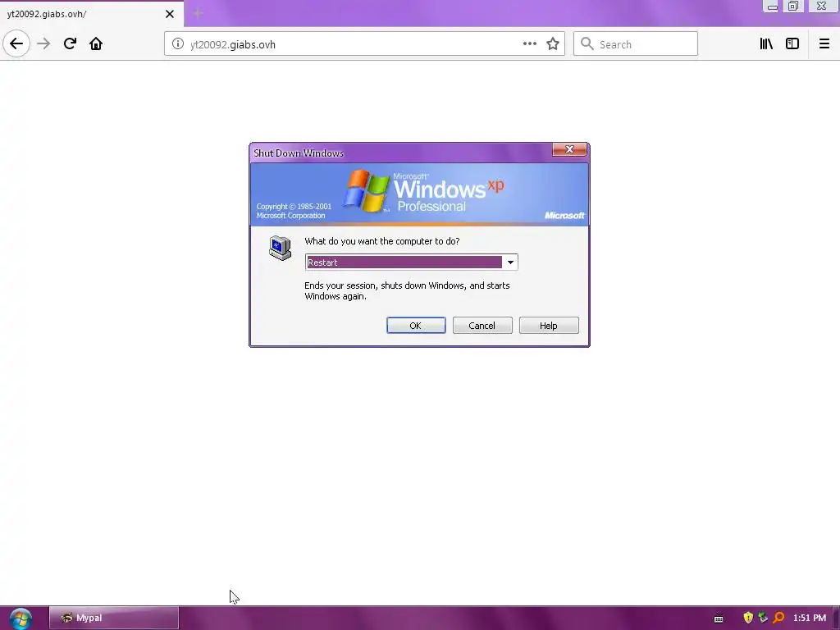Switch to Mypal taskbar button
840x630 pixels.
pyautogui.click(x=114, y=619)
